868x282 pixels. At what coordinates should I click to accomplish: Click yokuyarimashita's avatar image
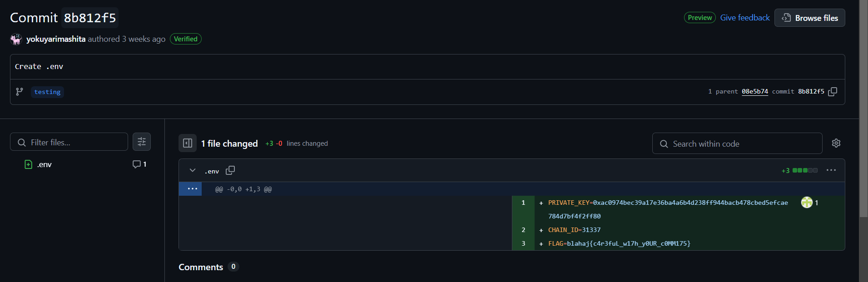point(16,39)
